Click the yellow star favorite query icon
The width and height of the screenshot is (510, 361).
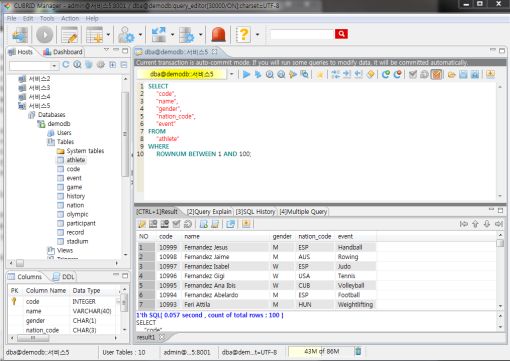pos(320,74)
